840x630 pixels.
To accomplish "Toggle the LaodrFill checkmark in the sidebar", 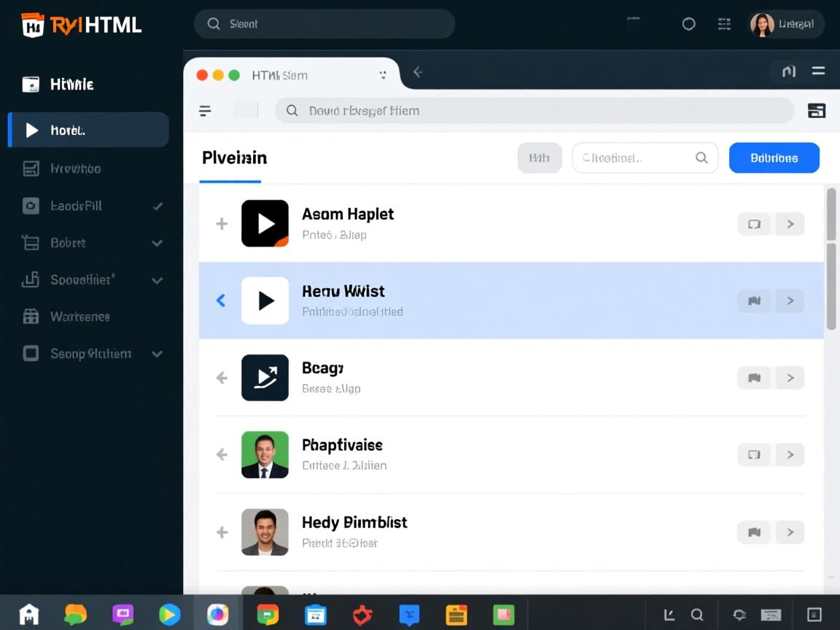I will click(x=157, y=206).
